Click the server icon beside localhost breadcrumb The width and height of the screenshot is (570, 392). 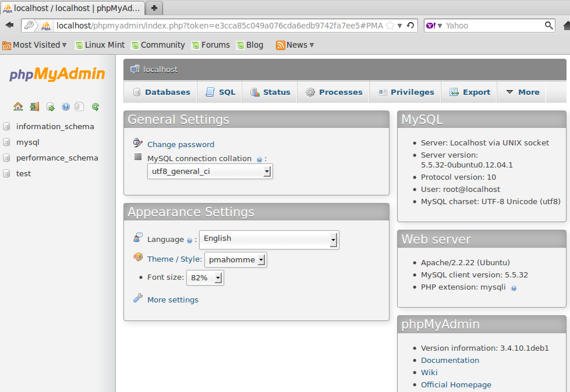coord(135,69)
